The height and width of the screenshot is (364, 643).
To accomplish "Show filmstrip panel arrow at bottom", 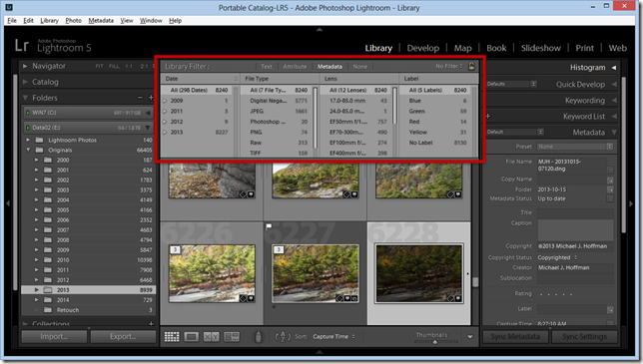I will tap(320, 352).
